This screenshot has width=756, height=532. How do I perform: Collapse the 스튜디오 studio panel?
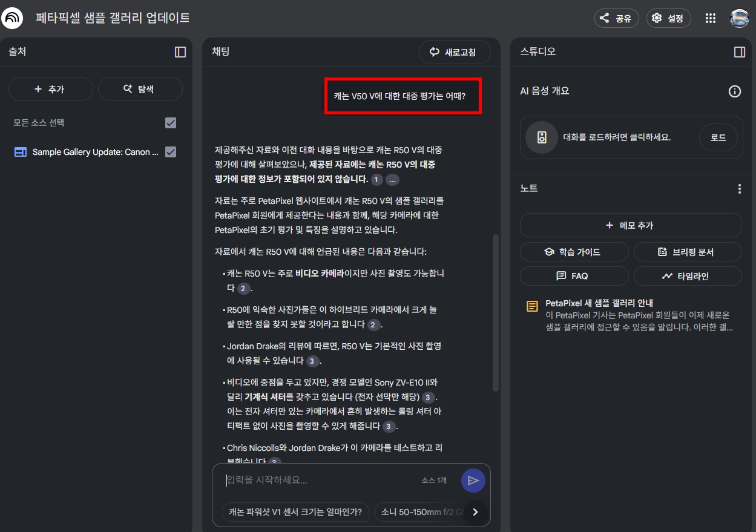(739, 52)
